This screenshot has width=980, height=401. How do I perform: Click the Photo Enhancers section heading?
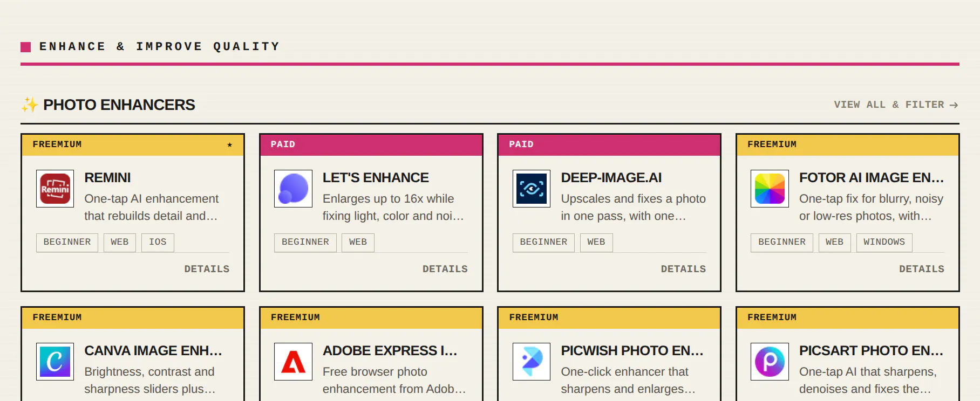pos(119,105)
